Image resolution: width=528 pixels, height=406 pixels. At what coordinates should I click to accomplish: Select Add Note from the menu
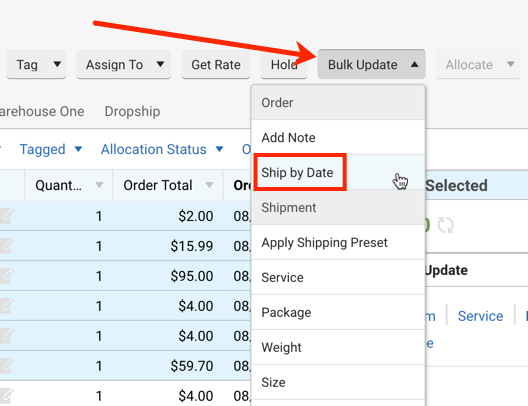[x=338, y=137]
